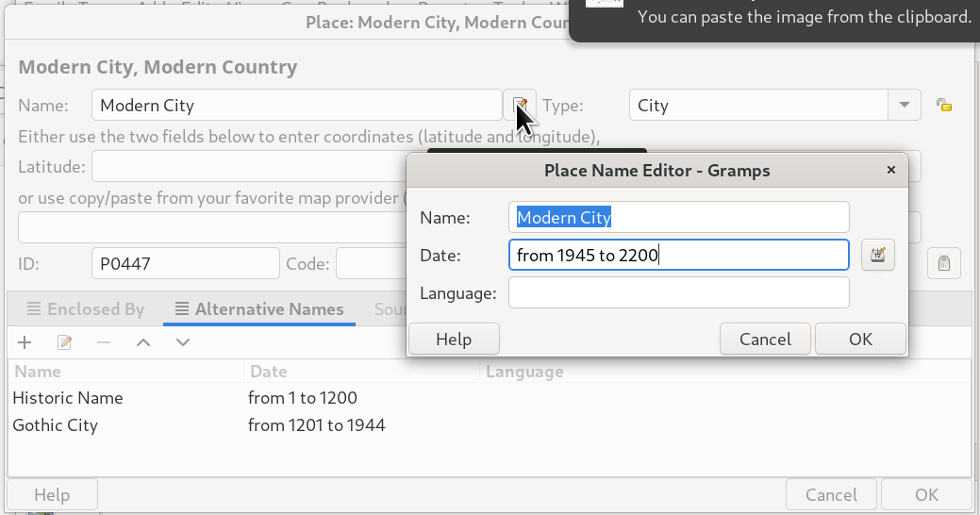
Task: Click the Language input field
Action: point(678,293)
